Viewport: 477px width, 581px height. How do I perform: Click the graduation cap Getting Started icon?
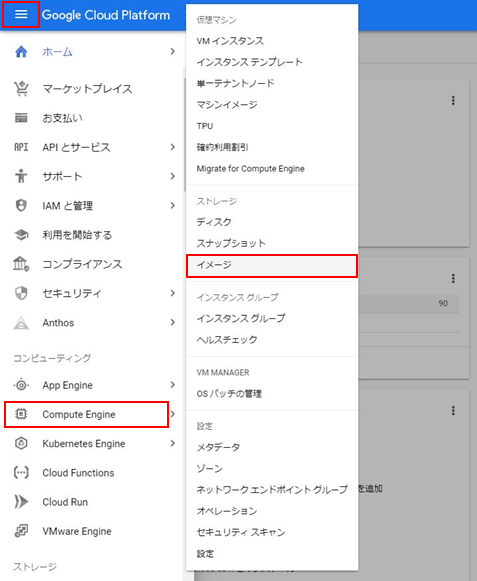(x=21, y=235)
